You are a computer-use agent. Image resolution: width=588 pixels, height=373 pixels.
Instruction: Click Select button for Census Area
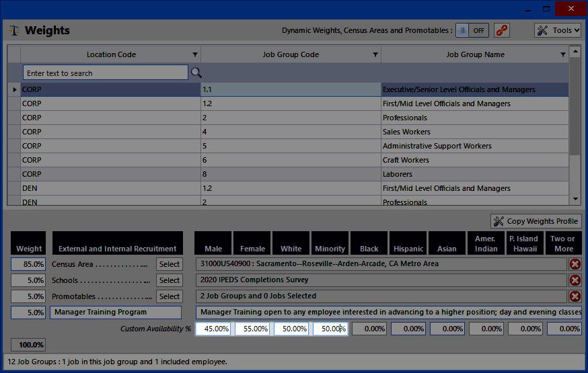click(170, 264)
